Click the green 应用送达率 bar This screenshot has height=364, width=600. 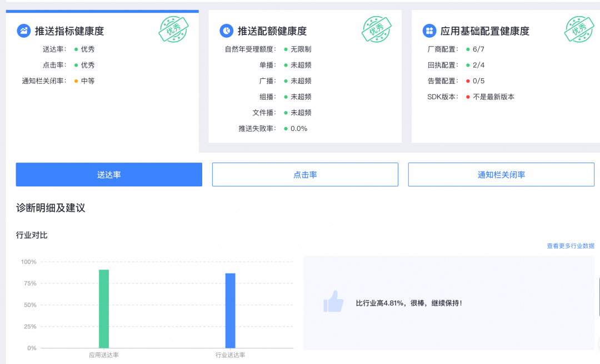(104, 309)
